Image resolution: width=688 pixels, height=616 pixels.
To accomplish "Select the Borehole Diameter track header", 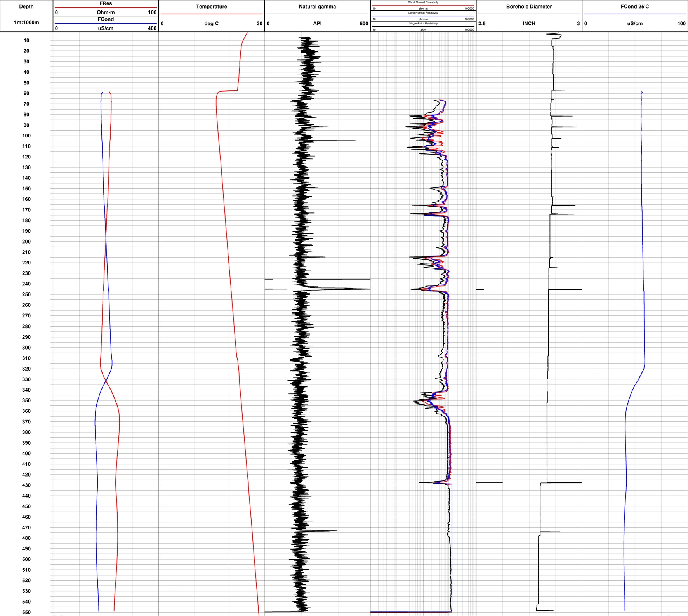I will [x=529, y=7].
